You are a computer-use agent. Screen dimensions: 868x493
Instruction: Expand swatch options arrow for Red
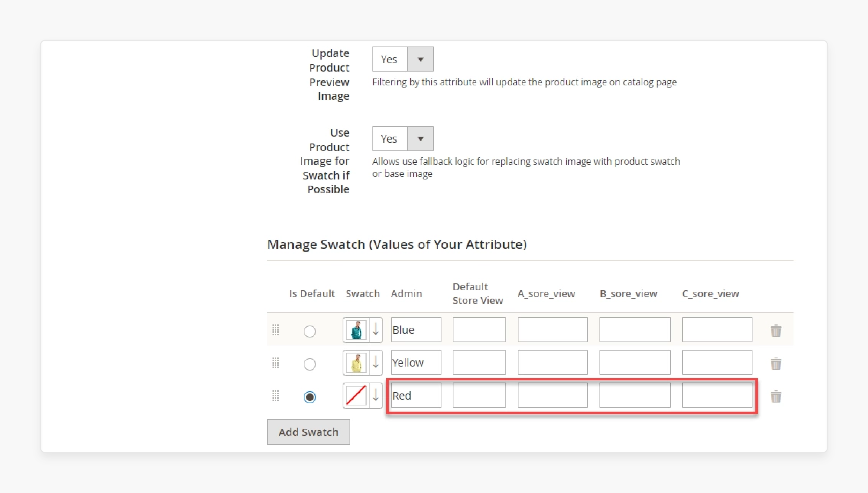pyautogui.click(x=376, y=395)
